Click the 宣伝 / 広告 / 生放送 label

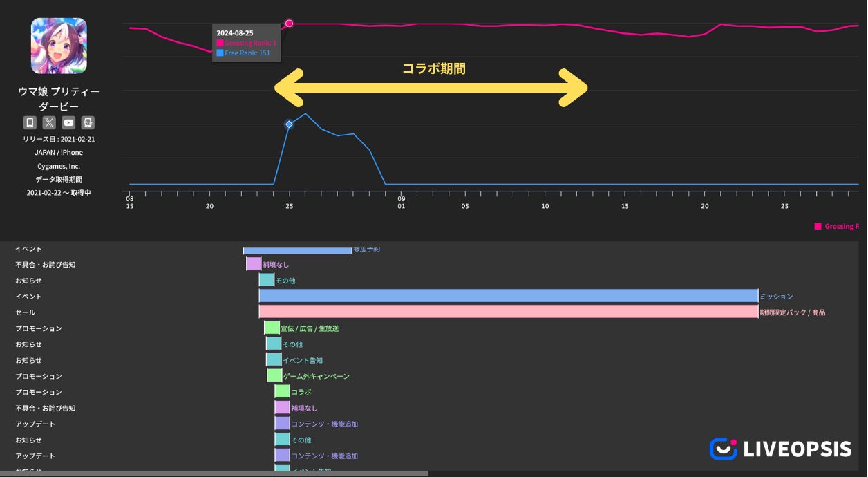[310, 328]
